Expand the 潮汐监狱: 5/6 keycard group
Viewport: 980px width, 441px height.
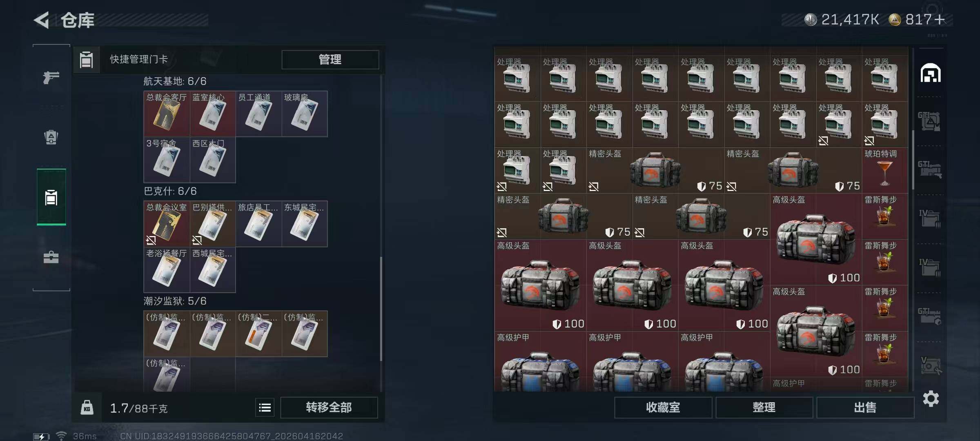click(x=175, y=301)
